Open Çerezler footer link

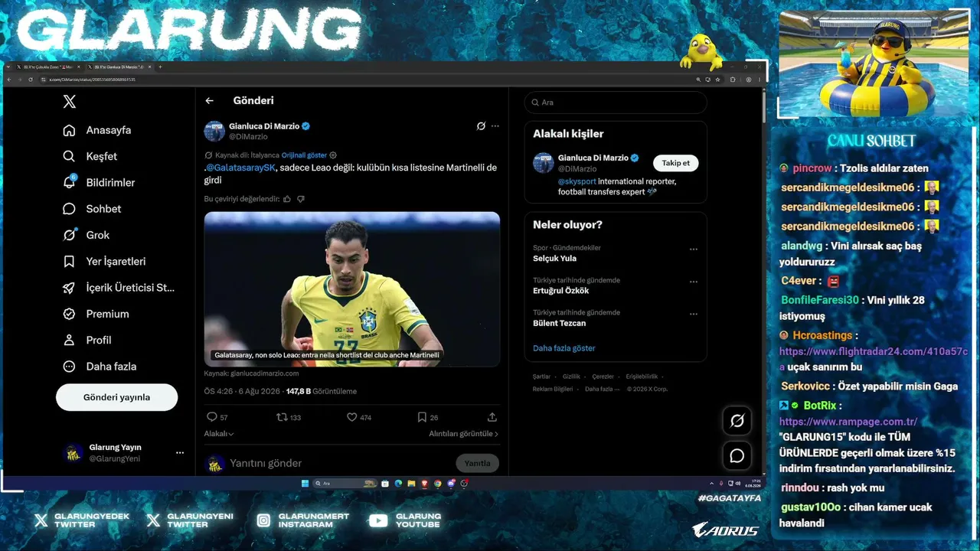(x=603, y=377)
